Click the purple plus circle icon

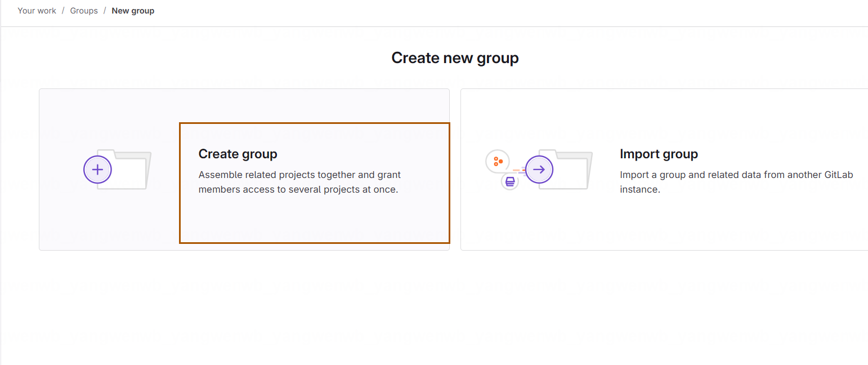coord(97,170)
